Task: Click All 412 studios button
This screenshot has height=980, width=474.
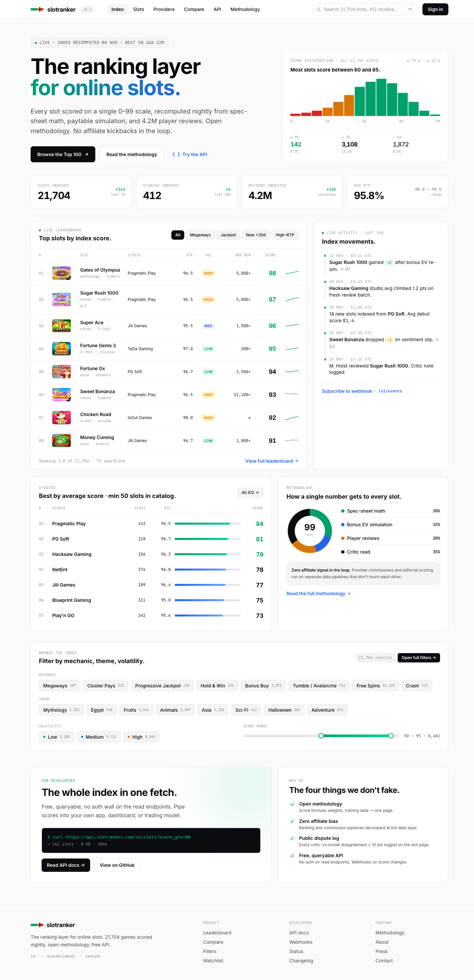Action: point(250,492)
